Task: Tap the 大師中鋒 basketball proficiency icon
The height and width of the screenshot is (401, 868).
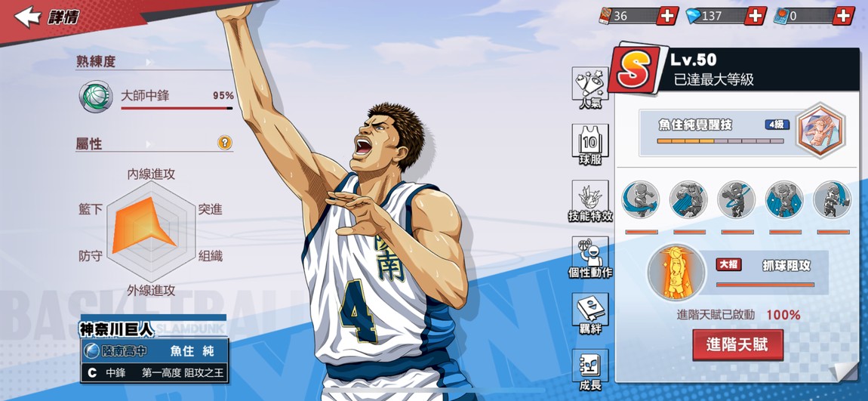Action: tap(96, 97)
